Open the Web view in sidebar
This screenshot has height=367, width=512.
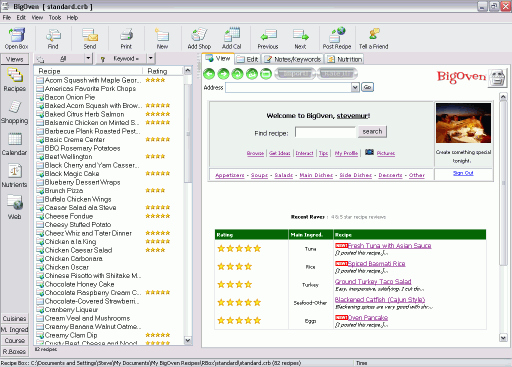(x=15, y=207)
